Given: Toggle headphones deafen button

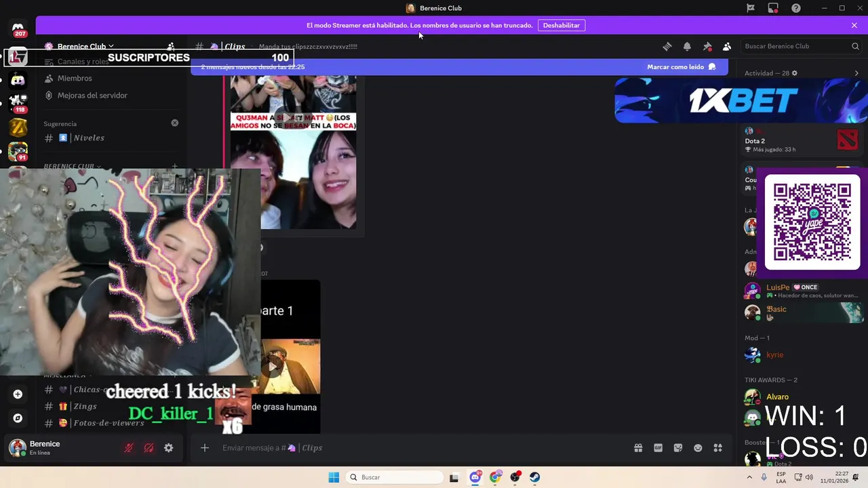Looking at the screenshot, I should point(149,448).
